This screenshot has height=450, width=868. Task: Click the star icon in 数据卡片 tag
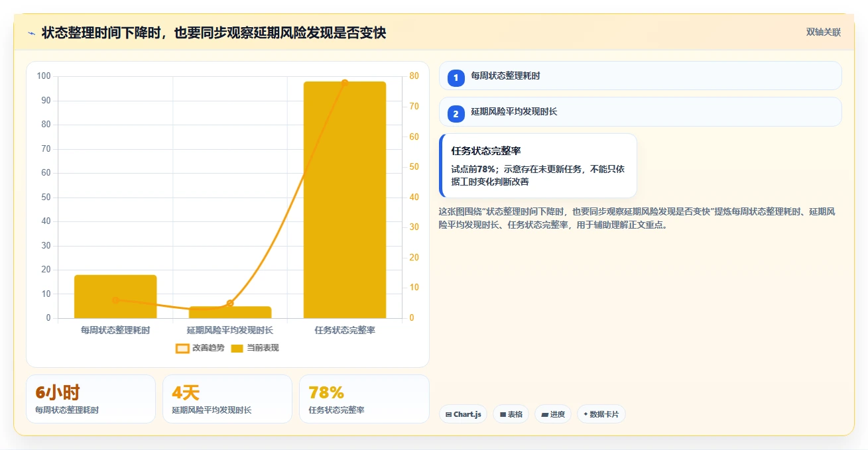586,414
